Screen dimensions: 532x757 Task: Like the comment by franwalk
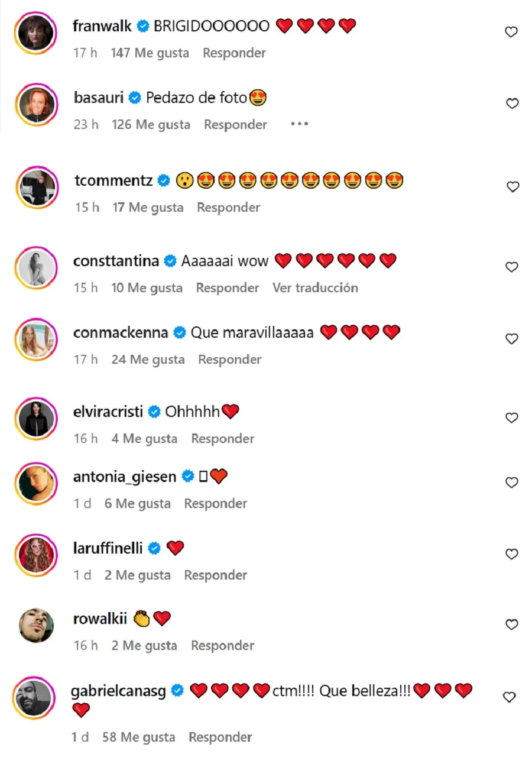pyautogui.click(x=511, y=32)
